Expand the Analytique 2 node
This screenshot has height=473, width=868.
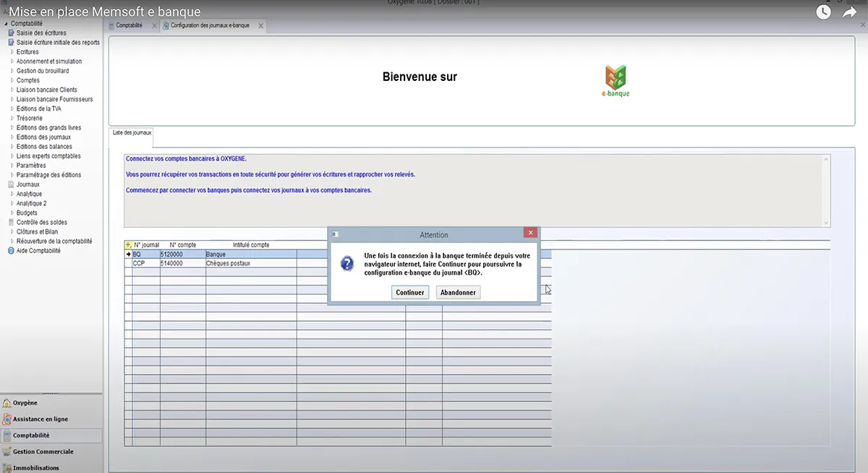(x=12, y=203)
